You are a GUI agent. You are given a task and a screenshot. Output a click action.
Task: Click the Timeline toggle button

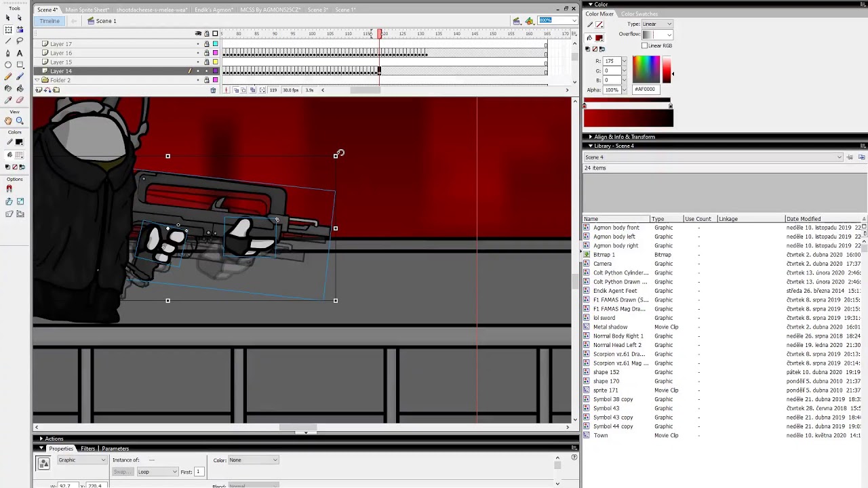[49, 21]
